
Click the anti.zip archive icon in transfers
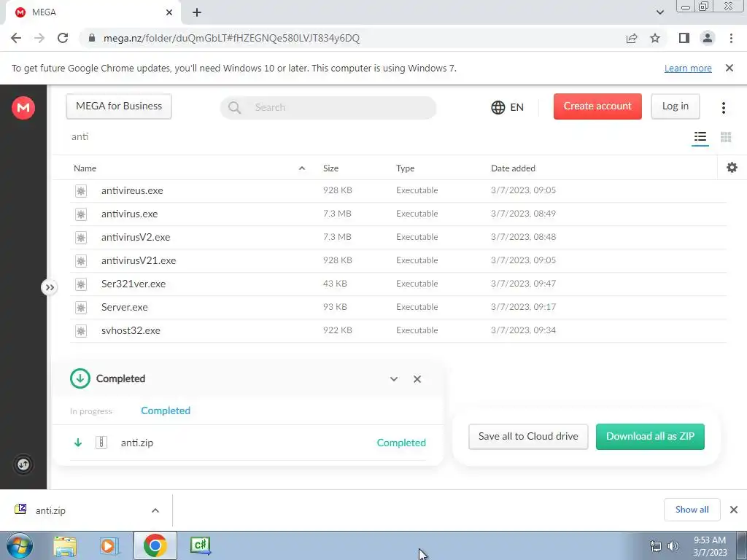pos(101,443)
